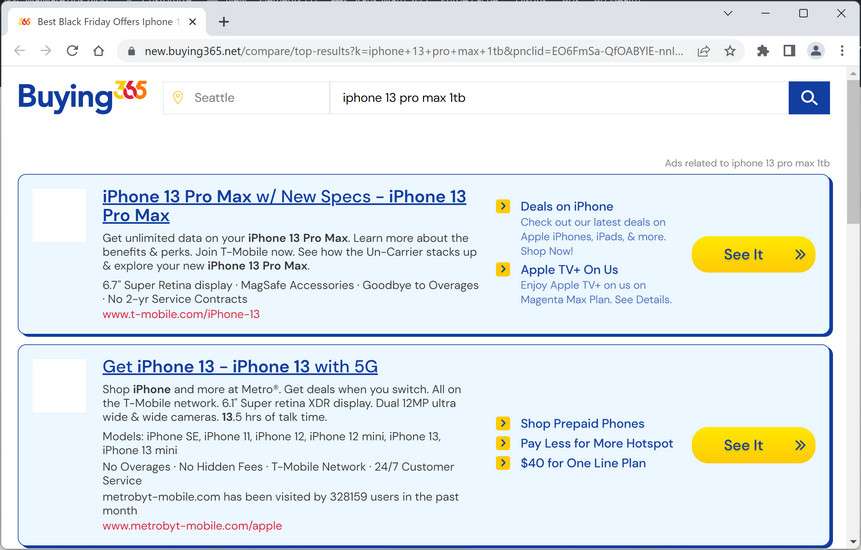Screen dimensions: 861x550
Task: Click the page vertical scrollbar thumb
Action: (x=853, y=151)
